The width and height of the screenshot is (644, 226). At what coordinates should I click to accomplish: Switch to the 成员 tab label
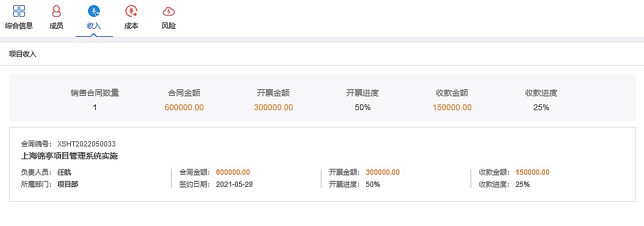coord(56,26)
